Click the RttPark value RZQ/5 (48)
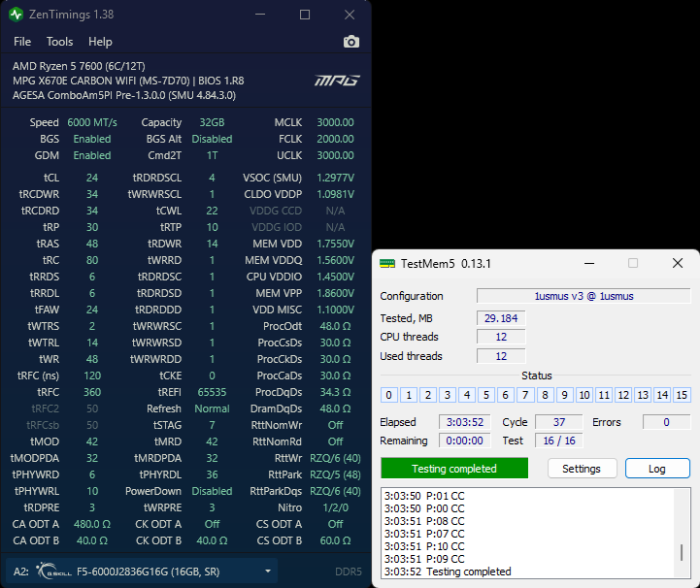Screen dimensions: 700x588 click(335, 474)
